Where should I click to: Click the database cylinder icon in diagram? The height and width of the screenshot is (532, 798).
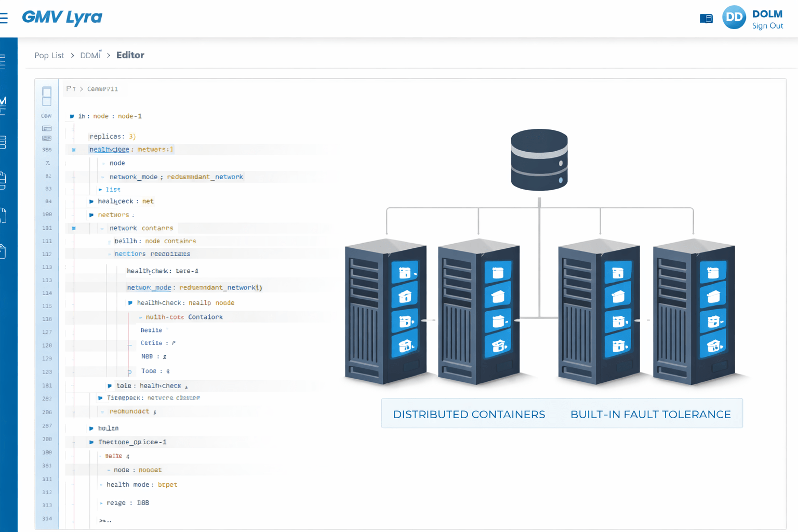(x=539, y=159)
